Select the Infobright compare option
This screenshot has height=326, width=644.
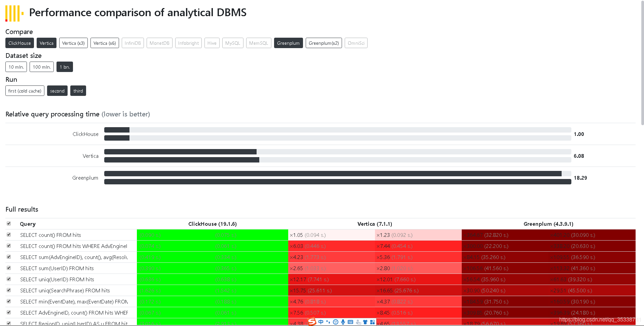188,43
